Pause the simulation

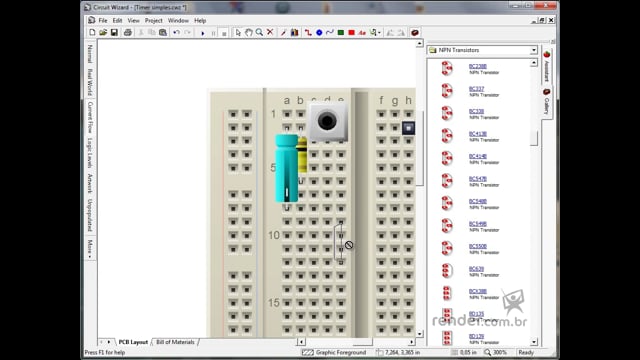point(213,33)
